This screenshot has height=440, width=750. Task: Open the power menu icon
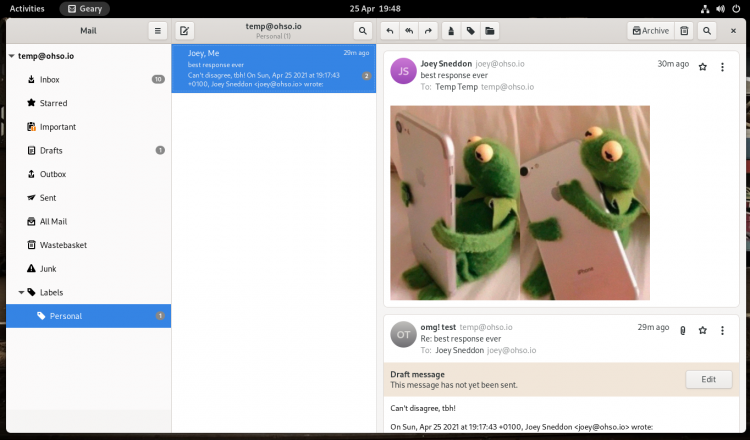[736, 9]
